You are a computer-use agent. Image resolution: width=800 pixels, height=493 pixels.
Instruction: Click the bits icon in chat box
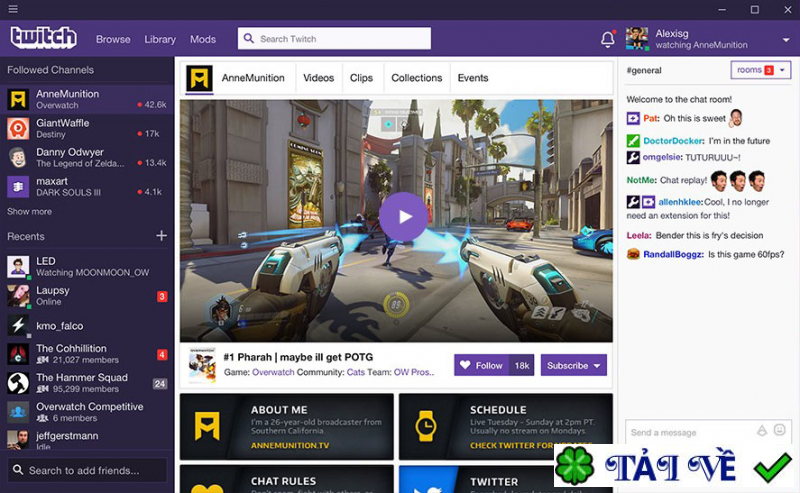click(x=762, y=431)
